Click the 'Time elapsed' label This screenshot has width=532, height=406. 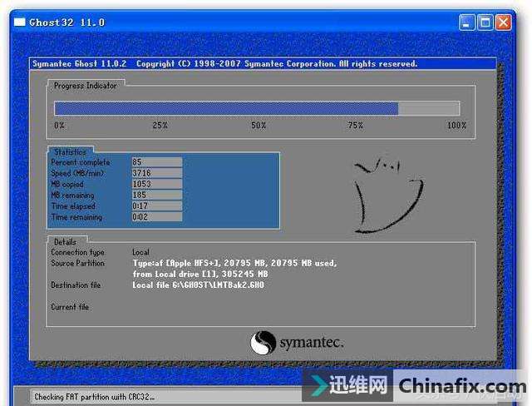click(x=73, y=206)
